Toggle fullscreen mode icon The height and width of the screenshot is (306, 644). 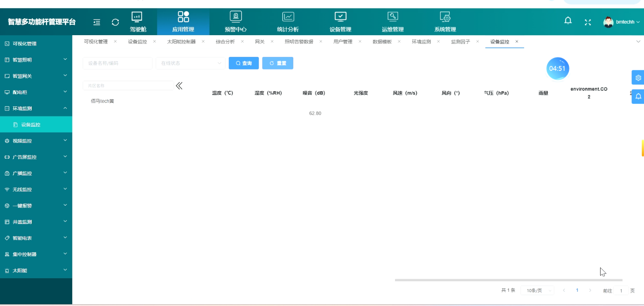(588, 22)
